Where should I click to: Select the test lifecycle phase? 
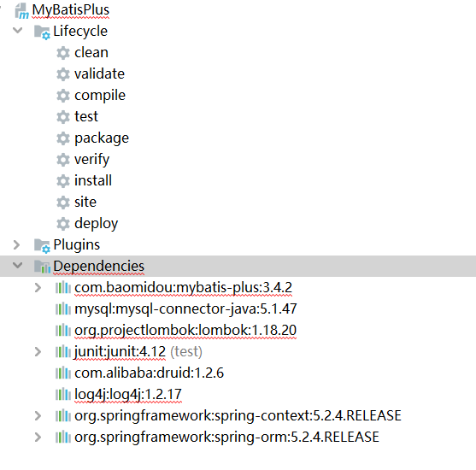click(86, 116)
